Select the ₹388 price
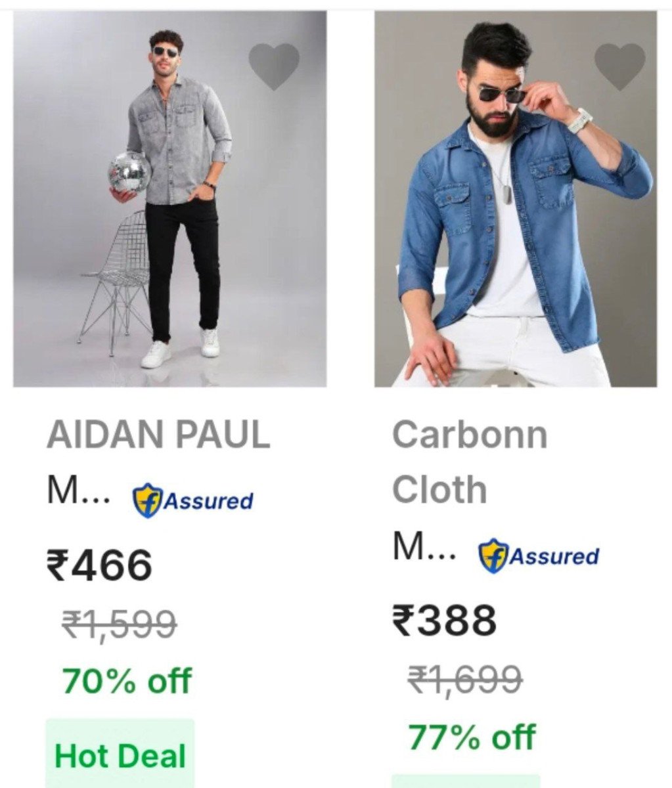The image size is (672, 788). click(445, 621)
